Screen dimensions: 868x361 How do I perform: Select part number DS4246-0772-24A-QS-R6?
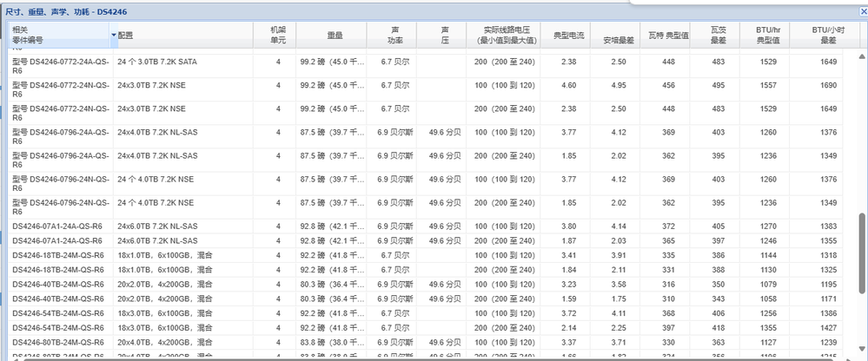[x=60, y=66]
